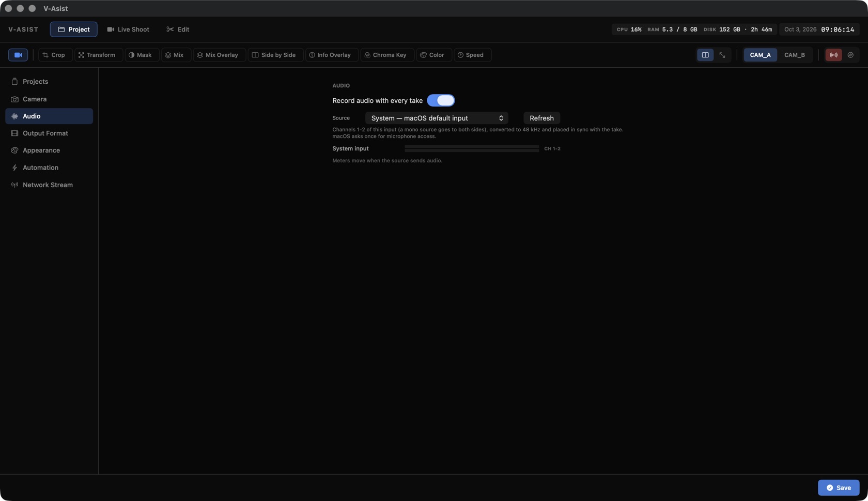Viewport: 868px width, 501px height.
Task: Switch to CAM_A
Action: (x=760, y=55)
